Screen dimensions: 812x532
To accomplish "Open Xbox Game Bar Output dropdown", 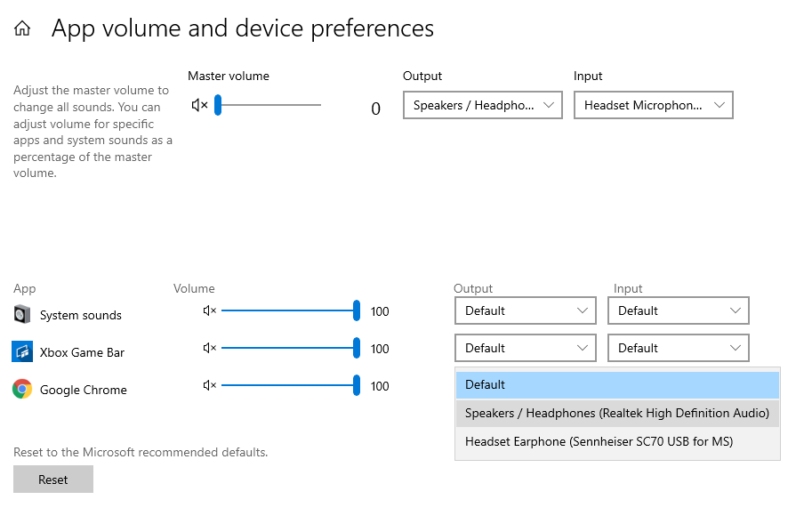I will [x=525, y=349].
